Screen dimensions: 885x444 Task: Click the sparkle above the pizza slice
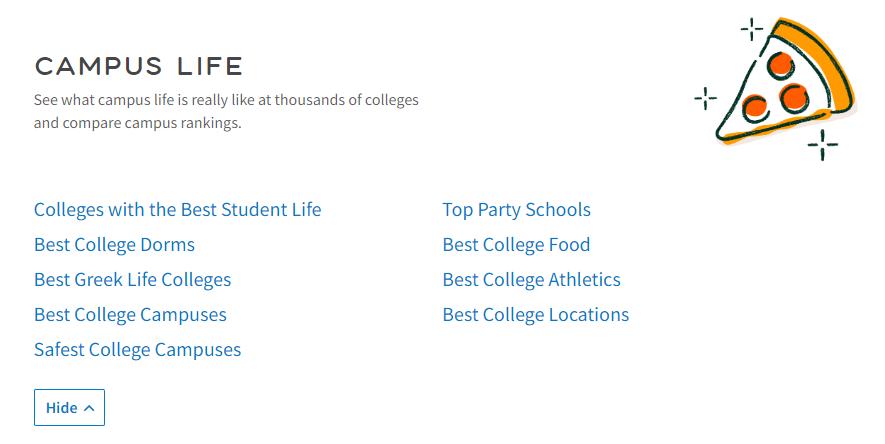(752, 29)
